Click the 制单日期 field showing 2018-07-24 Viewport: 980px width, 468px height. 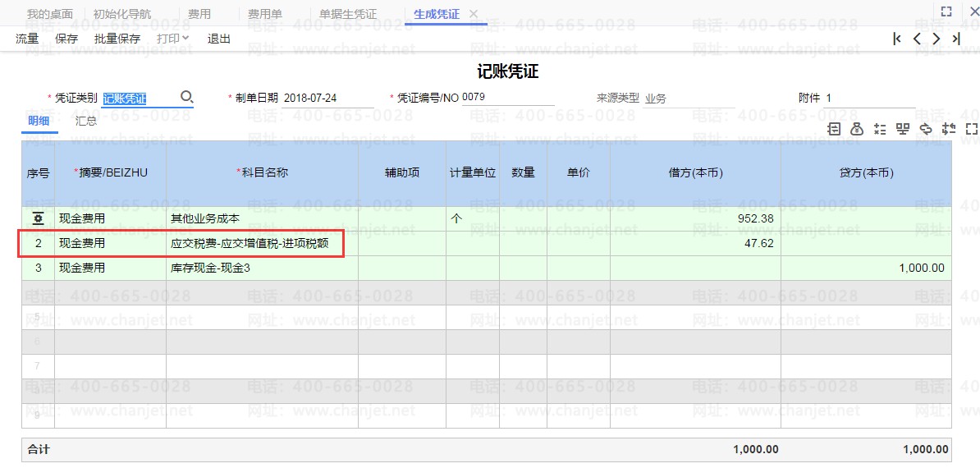click(x=327, y=98)
